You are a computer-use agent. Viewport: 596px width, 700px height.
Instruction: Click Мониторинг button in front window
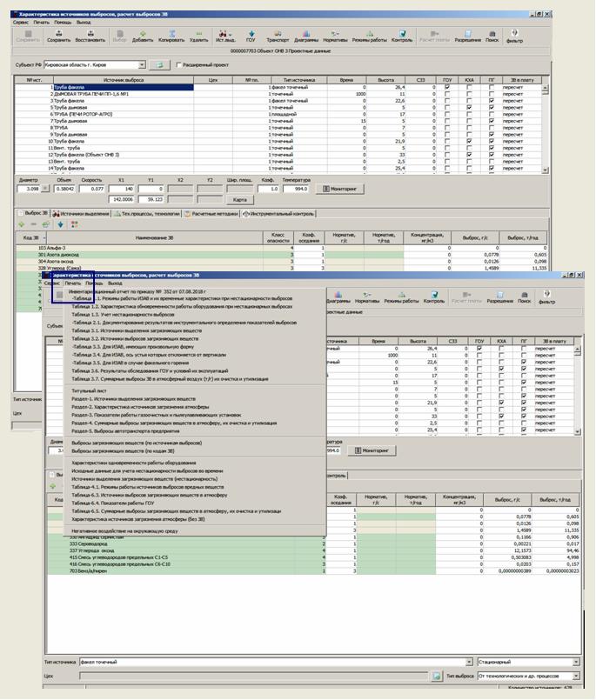(x=372, y=450)
